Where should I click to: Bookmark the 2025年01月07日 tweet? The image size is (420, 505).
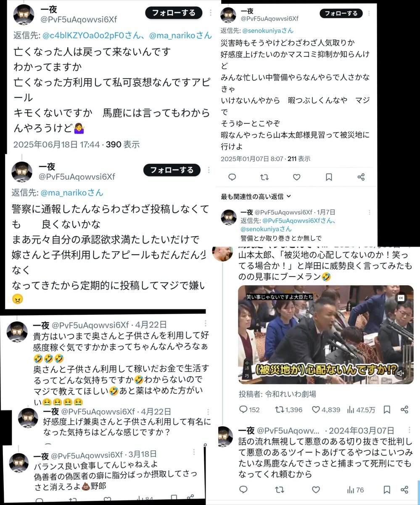coord(329,178)
